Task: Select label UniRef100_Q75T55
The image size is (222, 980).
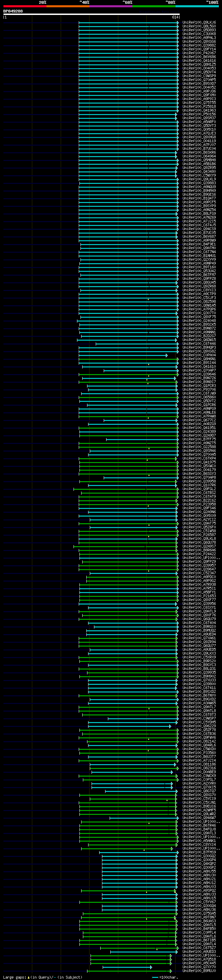Action: click(199, 103)
